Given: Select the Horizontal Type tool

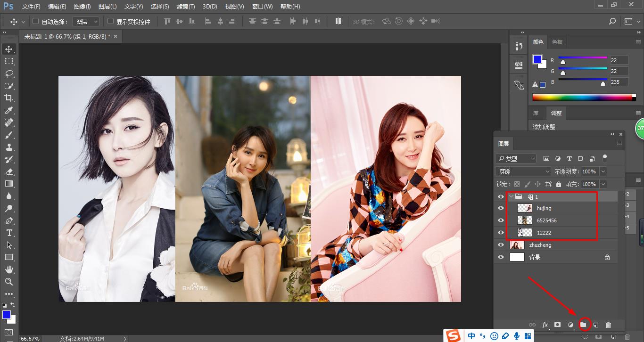Looking at the screenshot, I should [x=9, y=233].
